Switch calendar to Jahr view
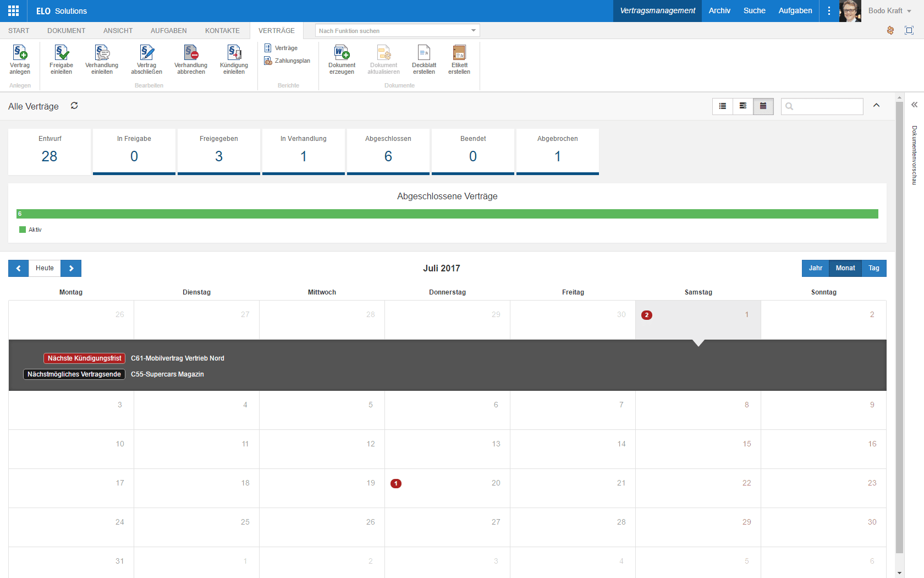The height and width of the screenshot is (578, 924). [x=816, y=268]
